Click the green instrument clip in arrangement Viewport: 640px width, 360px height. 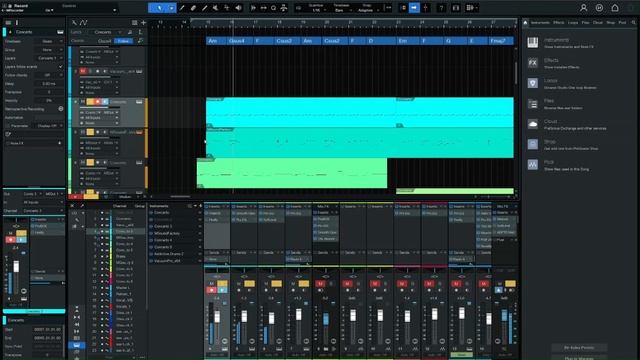(x=292, y=173)
